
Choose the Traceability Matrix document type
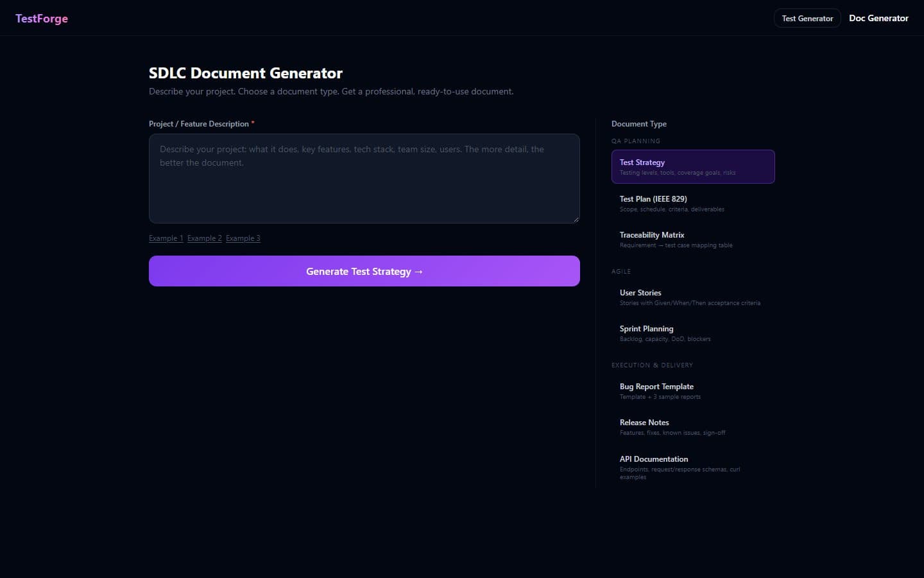pos(693,240)
